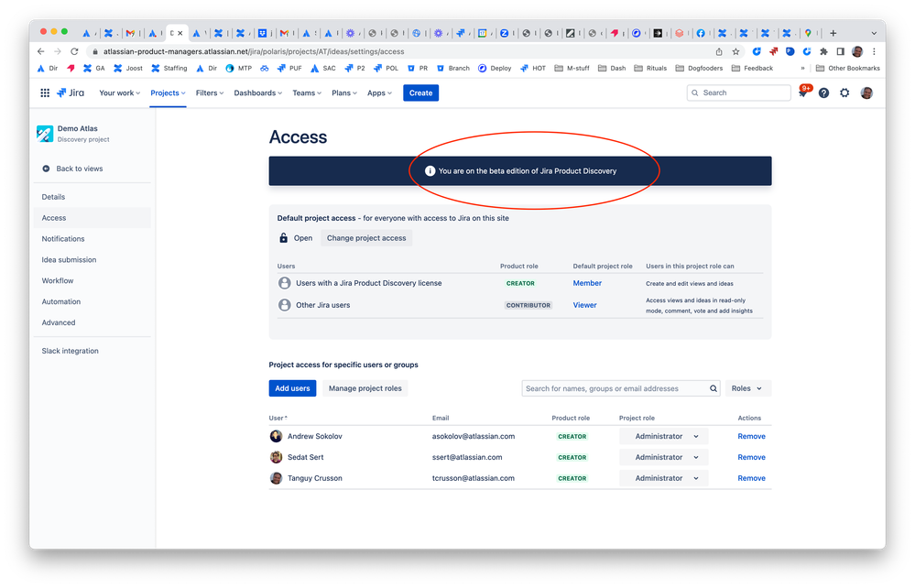
Task: Open the Viewer project role link
Action: 584,305
